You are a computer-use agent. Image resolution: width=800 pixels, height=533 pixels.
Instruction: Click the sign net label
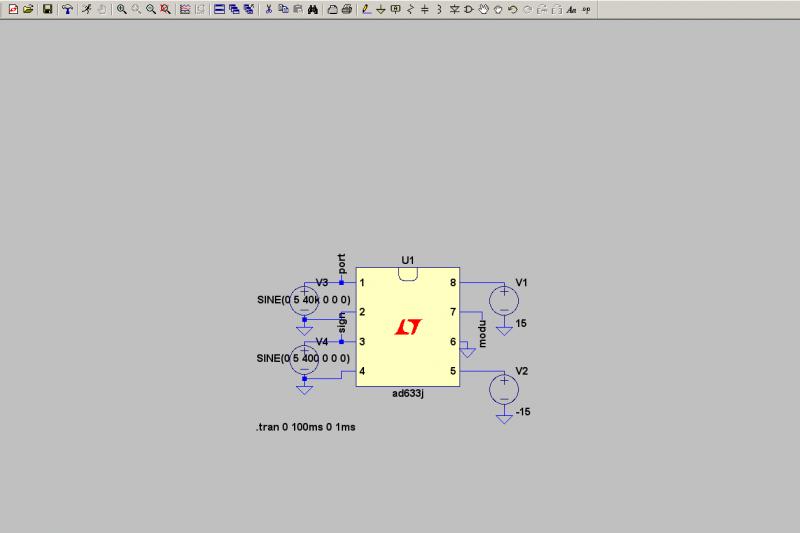[341, 323]
